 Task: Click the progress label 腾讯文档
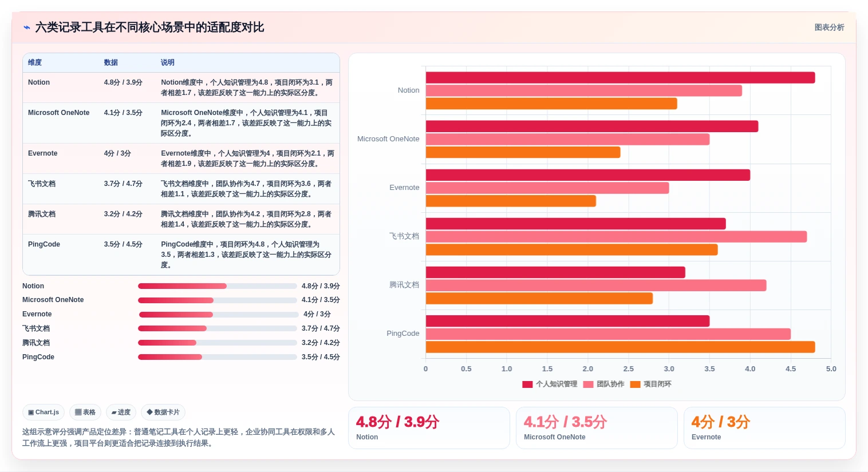pyautogui.click(x=36, y=343)
